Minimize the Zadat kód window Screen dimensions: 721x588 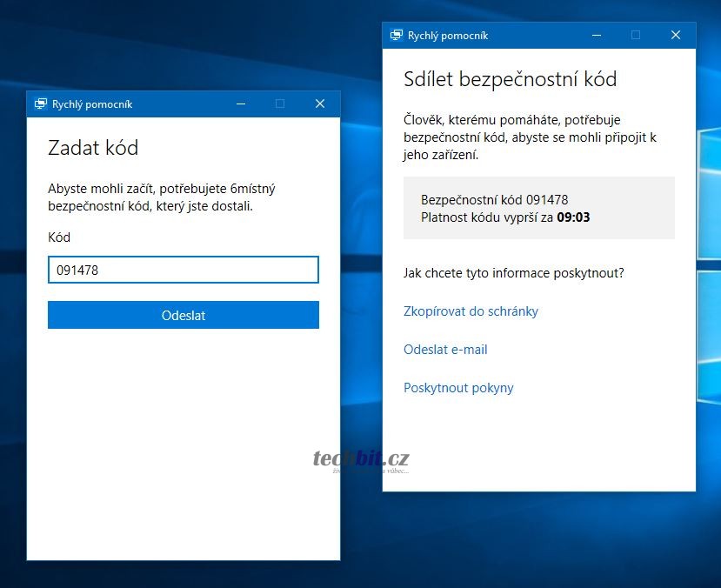[240, 104]
